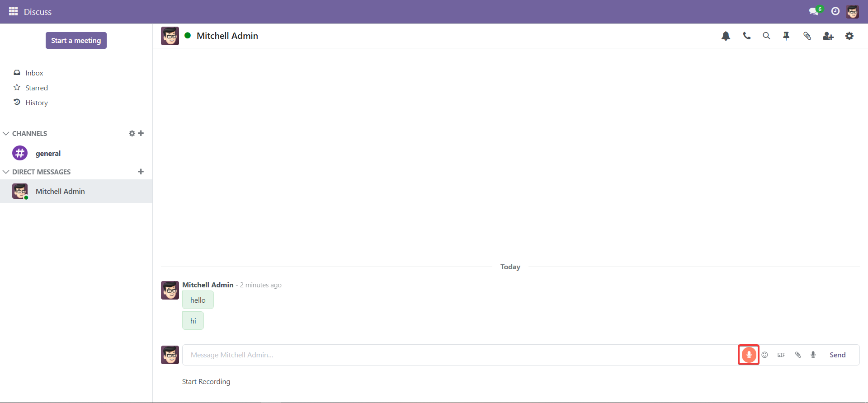Screen dimensions: 868x403
Task: Open Inbox in sidebar
Action: [x=34, y=73]
